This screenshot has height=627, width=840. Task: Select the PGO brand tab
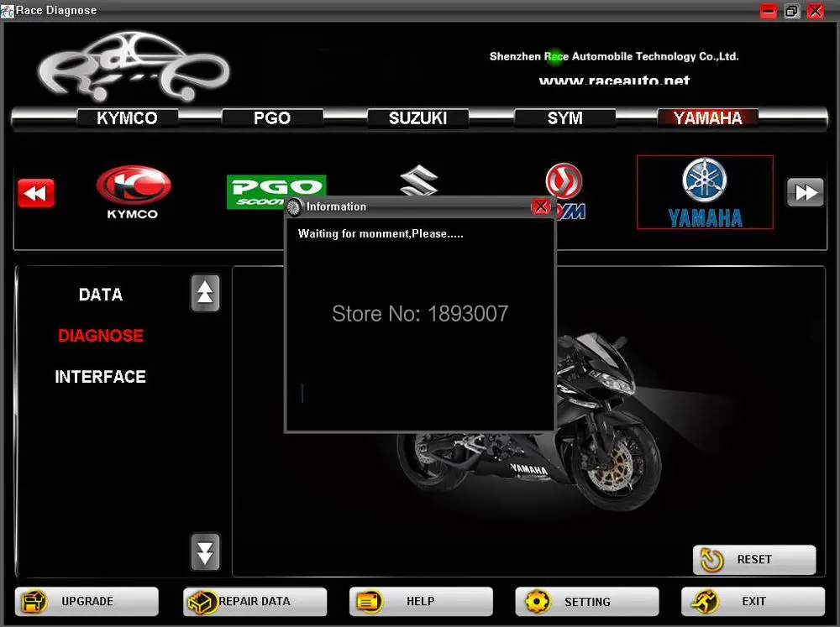coord(272,118)
